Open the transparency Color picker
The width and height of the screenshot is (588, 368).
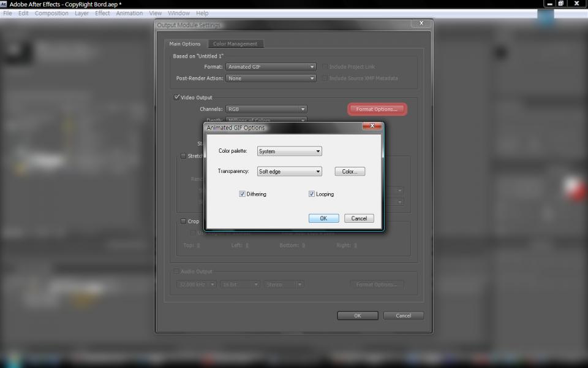[x=349, y=171]
